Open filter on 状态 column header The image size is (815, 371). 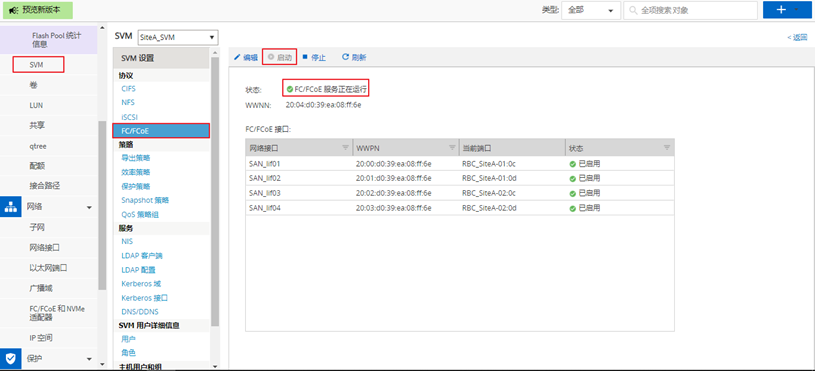(x=667, y=148)
